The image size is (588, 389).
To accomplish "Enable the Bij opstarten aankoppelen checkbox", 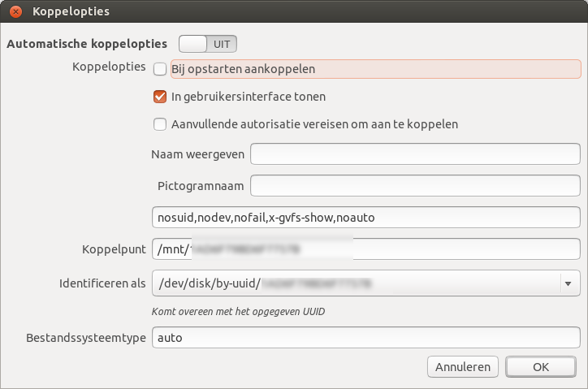I will (x=160, y=69).
